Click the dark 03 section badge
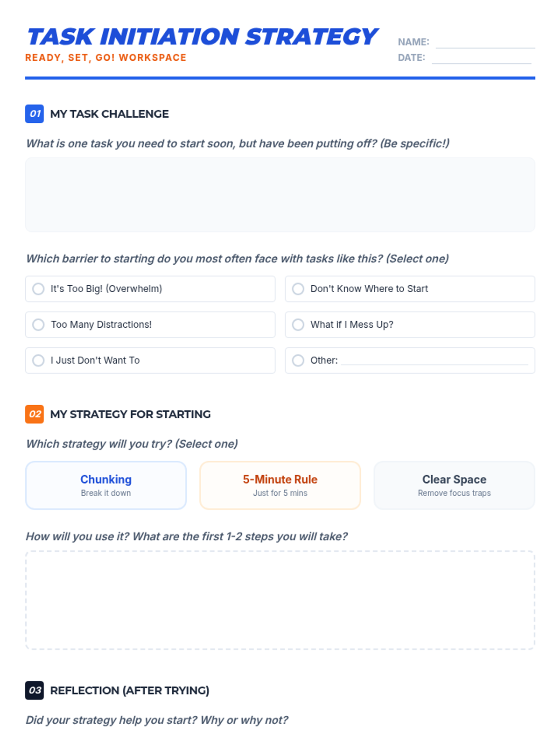 pos(35,691)
